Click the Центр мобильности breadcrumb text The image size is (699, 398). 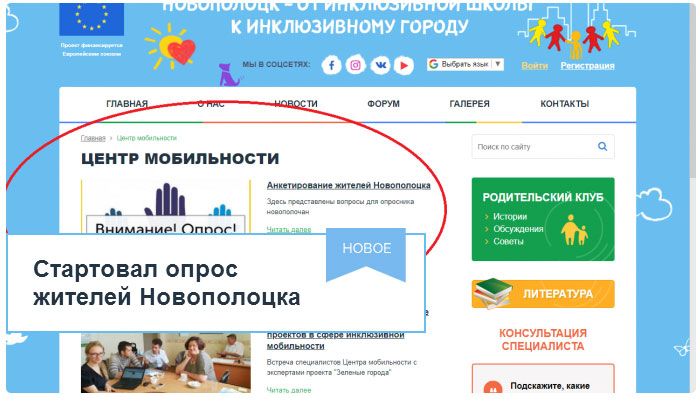coord(147,138)
